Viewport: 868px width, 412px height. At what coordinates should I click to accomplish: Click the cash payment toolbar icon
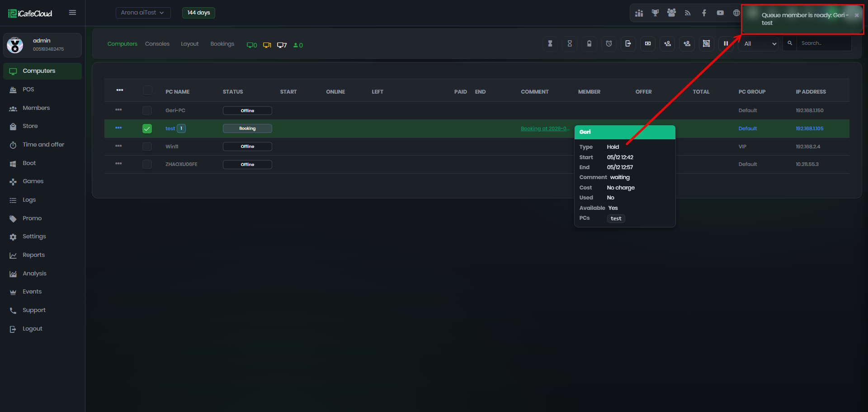point(648,43)
